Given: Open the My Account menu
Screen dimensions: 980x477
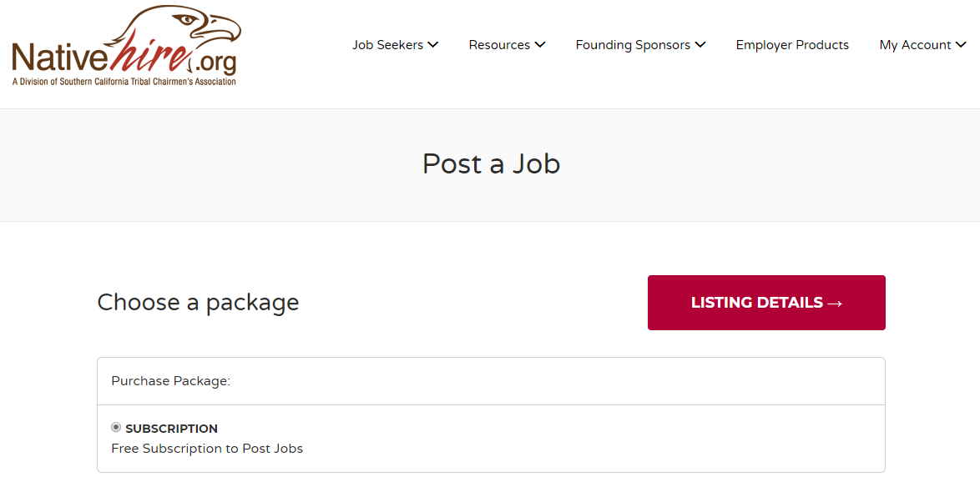Looking at the screenshot, I should pos(922,45).
